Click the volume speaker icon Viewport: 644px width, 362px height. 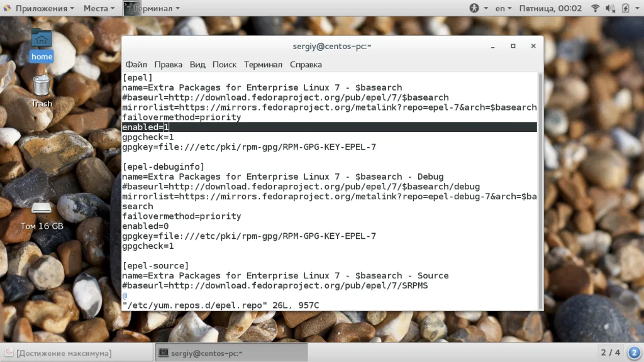(x=610, y=8)
